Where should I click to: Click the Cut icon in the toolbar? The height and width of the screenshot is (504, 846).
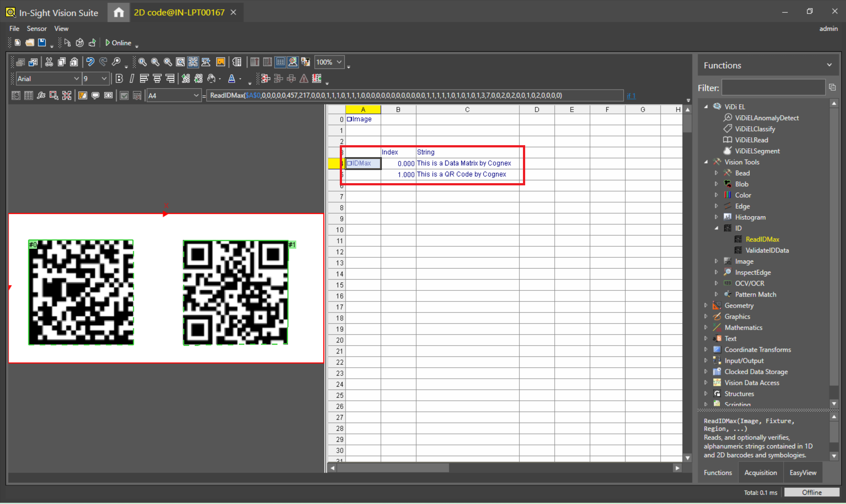pyautogui.click(x=49, y=62)
